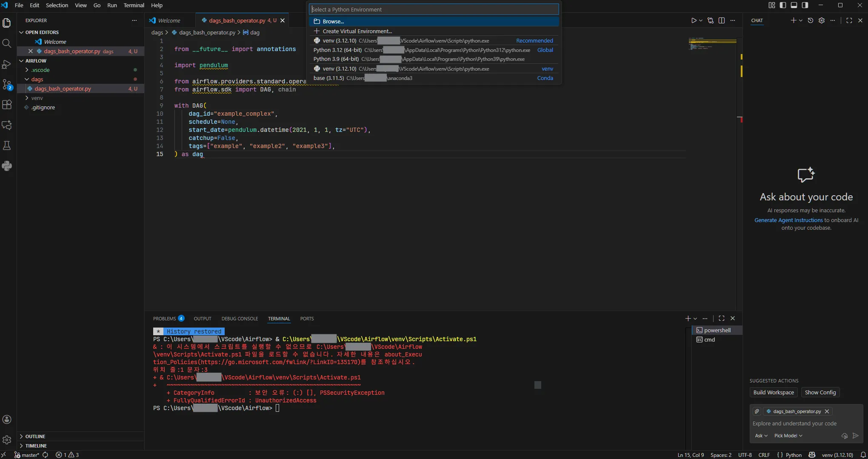Show chat history in the Chat panel

tap(811, 20)
